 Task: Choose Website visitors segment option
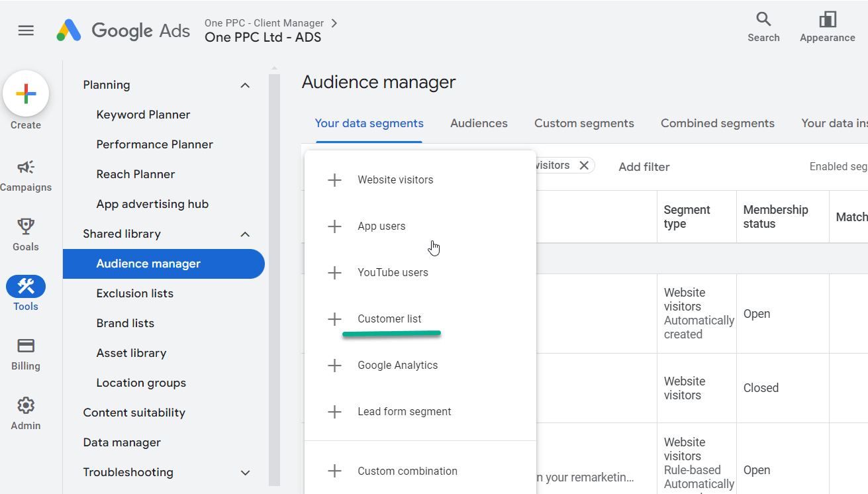click(x=395, y=180)
